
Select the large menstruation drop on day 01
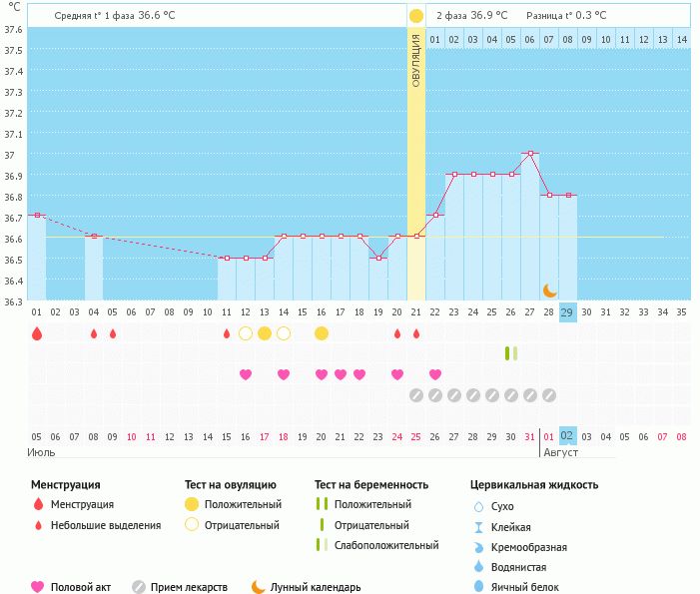pos(37,333)
